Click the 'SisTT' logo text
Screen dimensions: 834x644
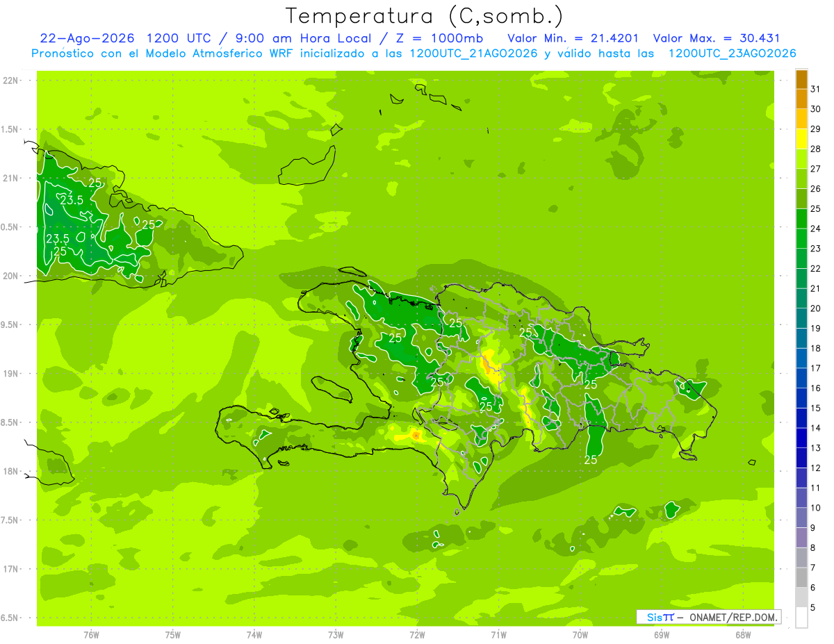tap(660, 617)
